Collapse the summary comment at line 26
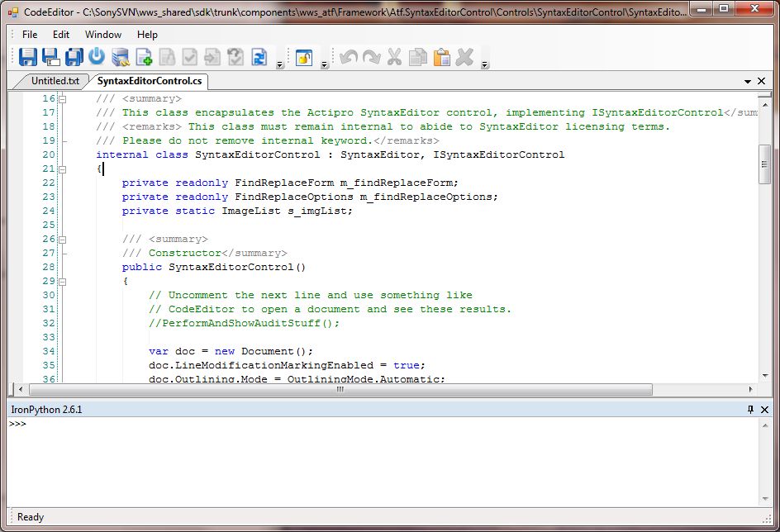Viewport: 780px width, 532px height. (63, 239)
